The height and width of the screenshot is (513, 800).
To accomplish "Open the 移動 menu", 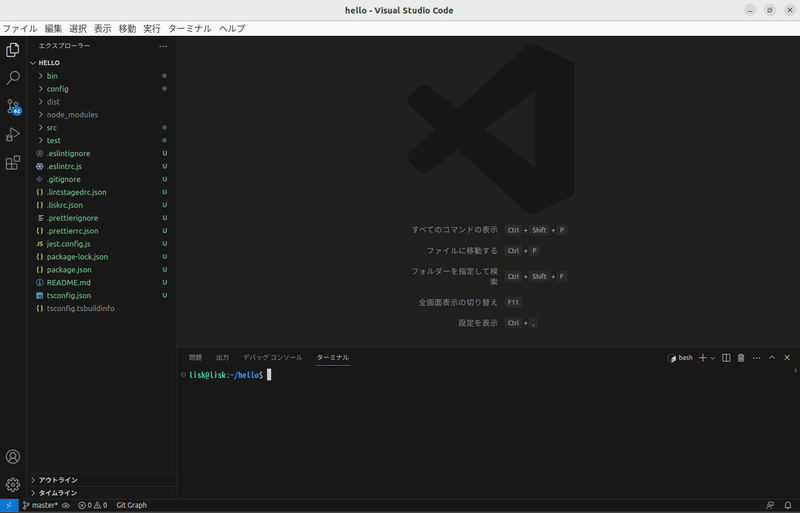I will coord(127,29).
